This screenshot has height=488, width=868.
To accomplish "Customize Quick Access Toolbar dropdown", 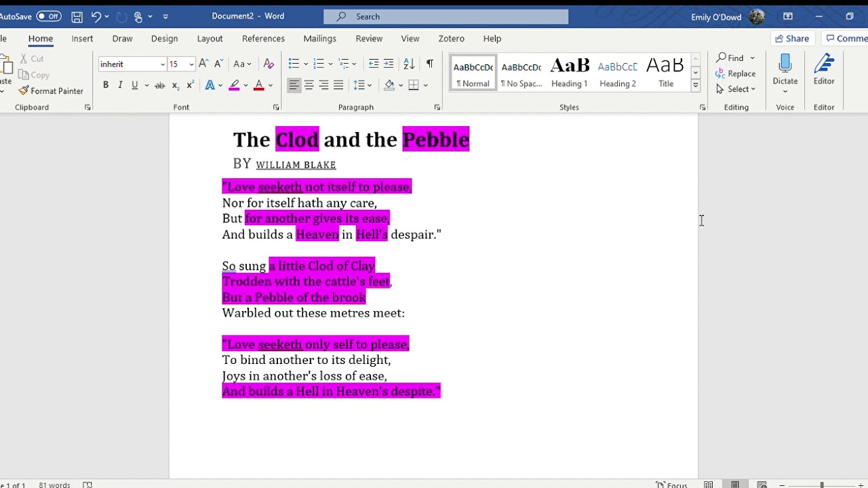I will coord(165,16).
